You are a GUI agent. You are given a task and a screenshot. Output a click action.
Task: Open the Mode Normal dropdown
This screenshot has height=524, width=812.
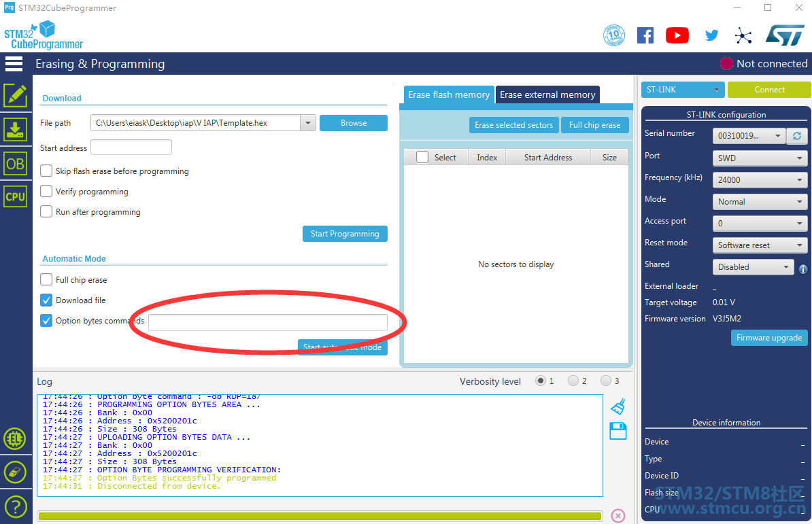pyautogui.click(x=760, y=202)
